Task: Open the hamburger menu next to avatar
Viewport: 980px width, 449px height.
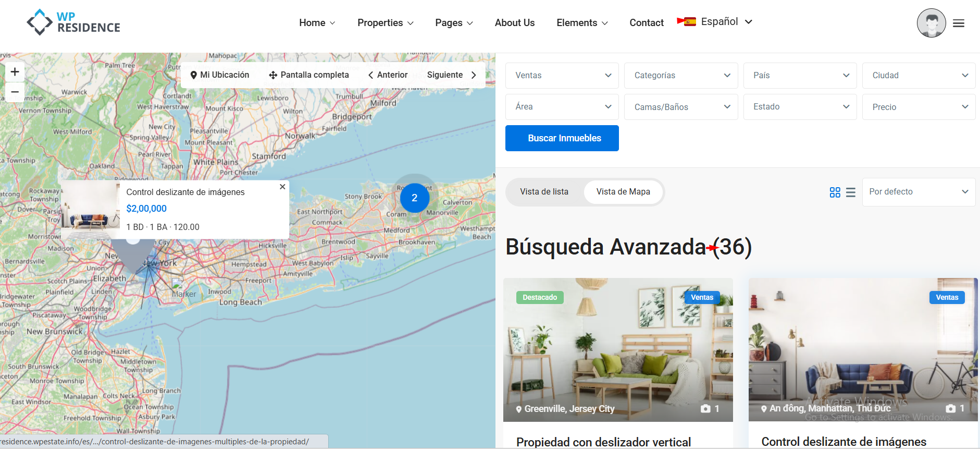Action: (959, 23)
